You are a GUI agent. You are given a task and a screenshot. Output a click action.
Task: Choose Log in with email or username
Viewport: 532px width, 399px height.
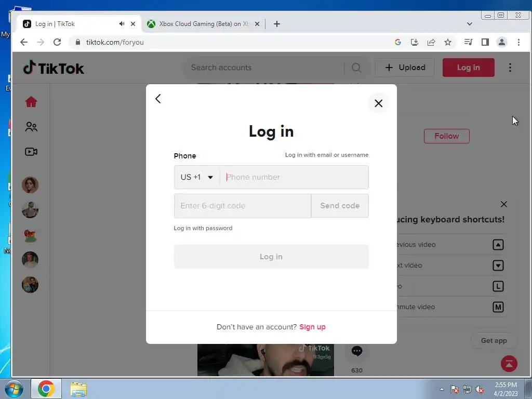pos(326,155)
